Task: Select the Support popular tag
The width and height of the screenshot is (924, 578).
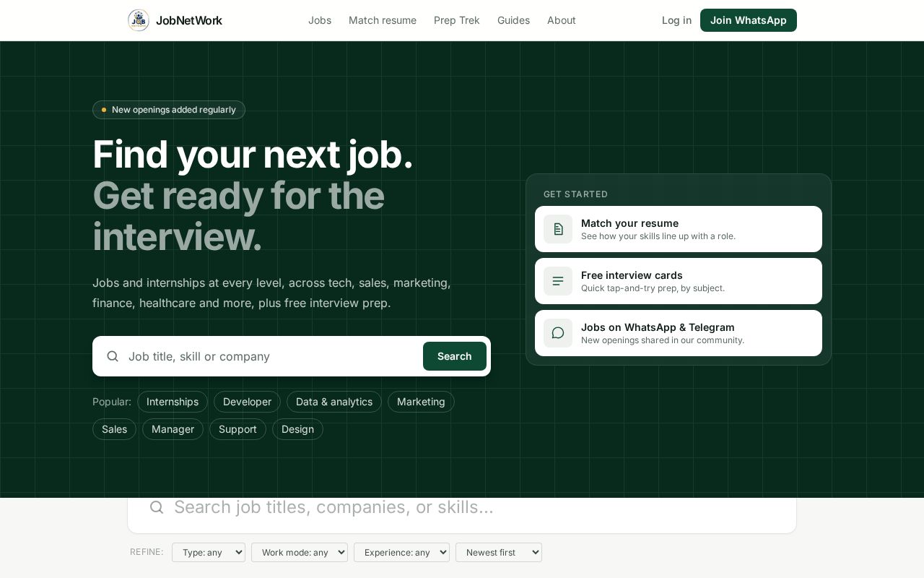Action: pos(237,429)
